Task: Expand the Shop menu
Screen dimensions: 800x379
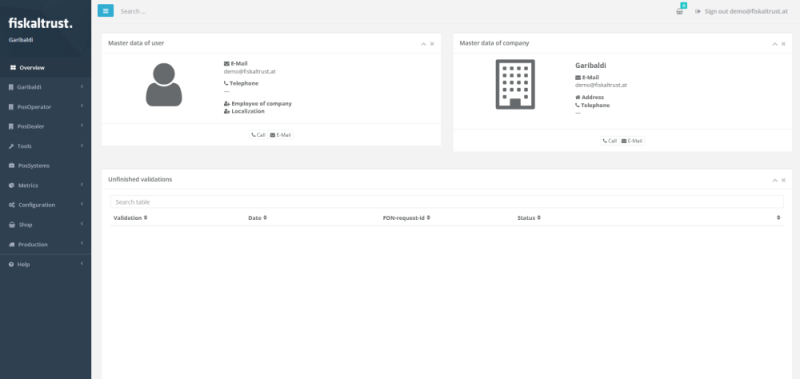Action: pos(45,224)
